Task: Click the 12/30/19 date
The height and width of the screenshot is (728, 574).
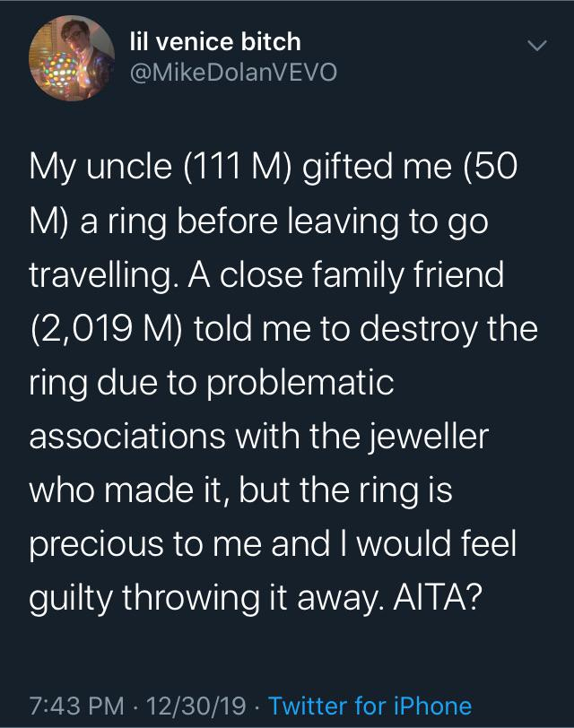Action: (x=196, y=706)
